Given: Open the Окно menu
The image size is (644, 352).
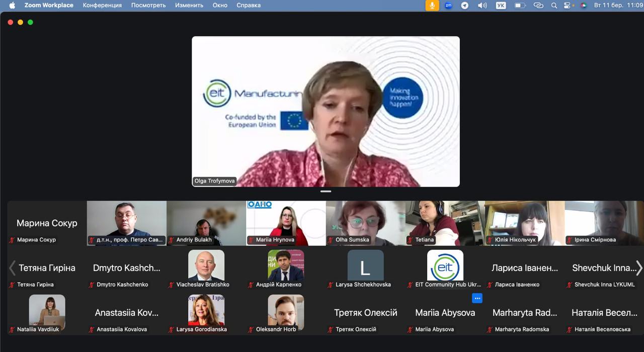Looking at the screenshot, I should pos(220,5).
